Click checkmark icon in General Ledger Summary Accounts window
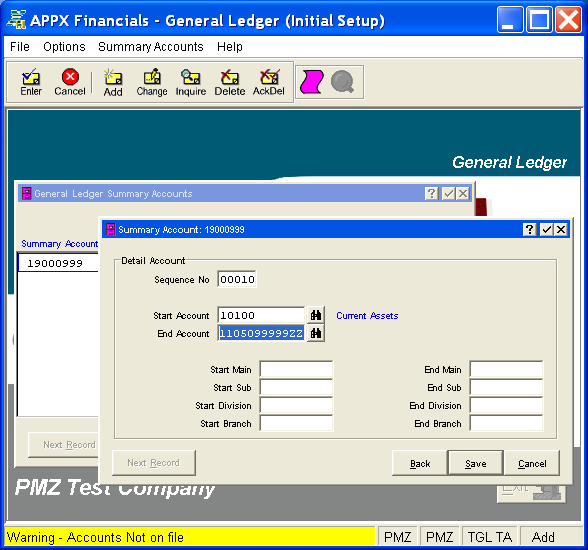Screen dimensions: 588x550 click(x=448, y=193)
